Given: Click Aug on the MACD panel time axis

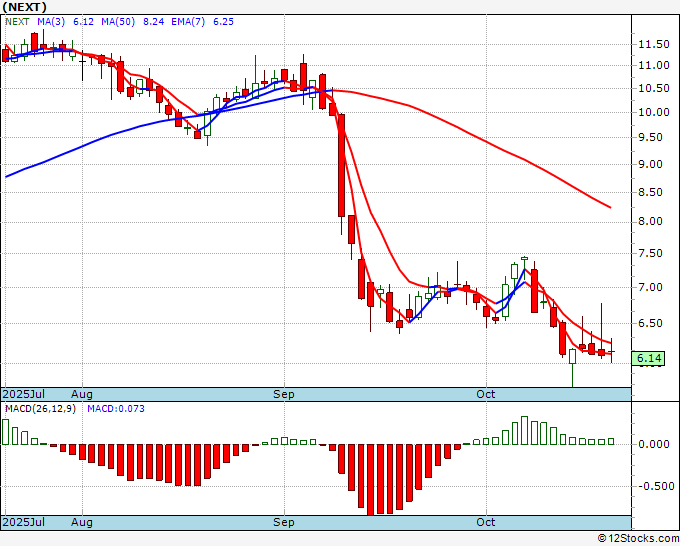Looking at the screenshot, I should click(x=82, y=522).
